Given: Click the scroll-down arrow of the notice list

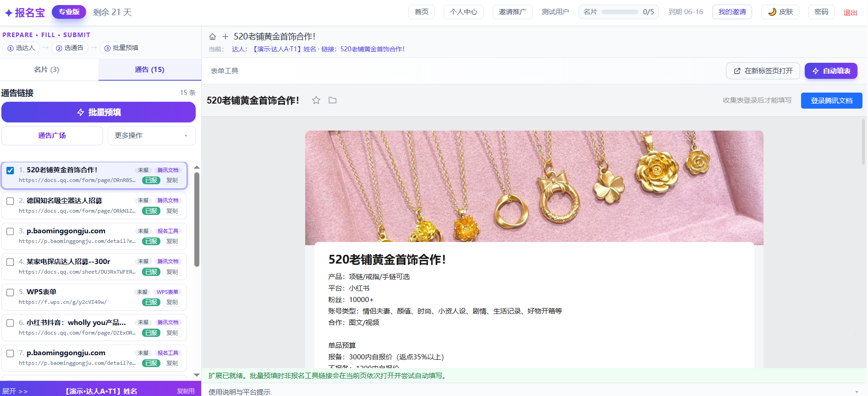Looking at the screenshot, I should tap(197, 375).
